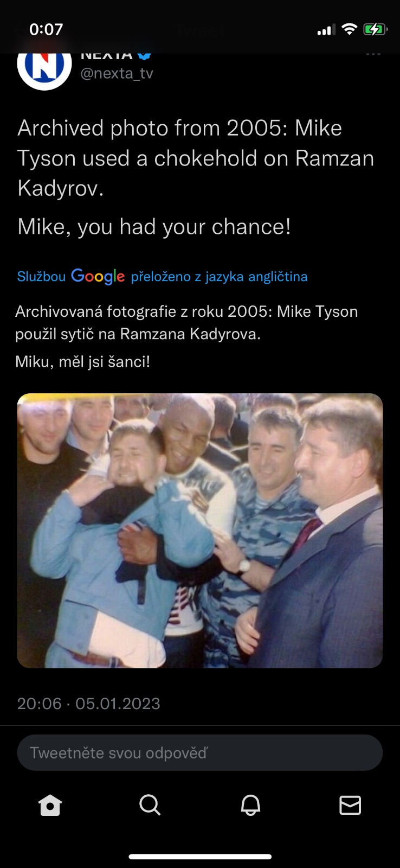Tap the cellular signal bars icon
Screen dimensions: 400x868
326,30
